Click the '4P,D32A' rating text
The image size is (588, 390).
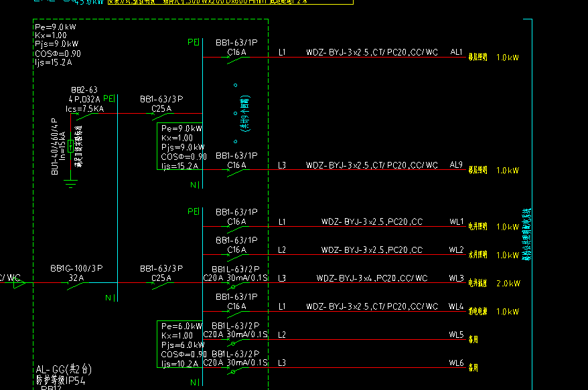[x=84, y=99]
